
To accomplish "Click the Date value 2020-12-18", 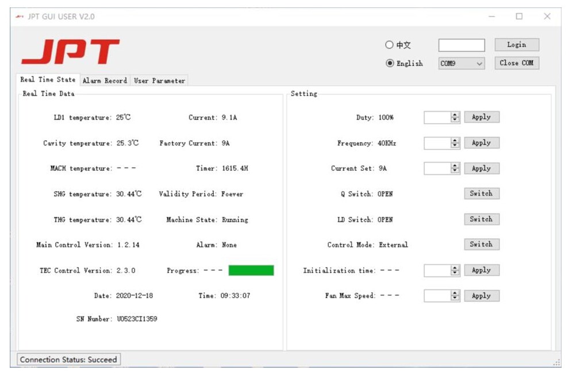I will [x=134, y=296].
